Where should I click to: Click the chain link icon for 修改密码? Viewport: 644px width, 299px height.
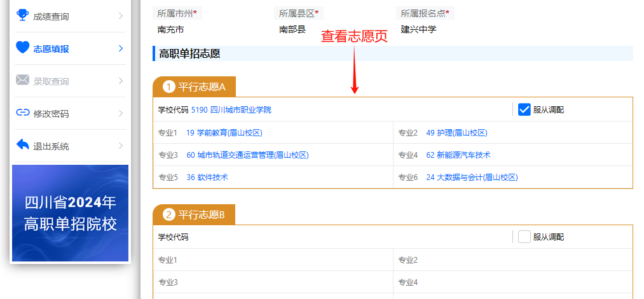point(22,113)
